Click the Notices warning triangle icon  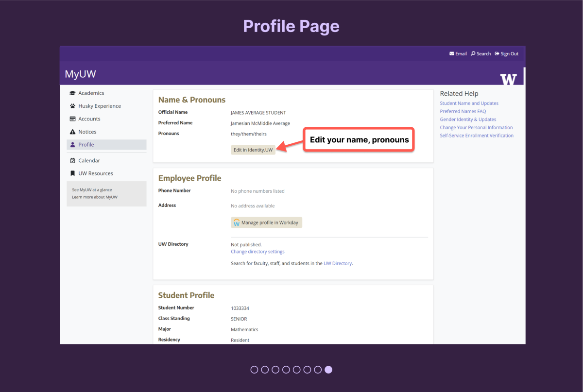(x=73, y=132)
